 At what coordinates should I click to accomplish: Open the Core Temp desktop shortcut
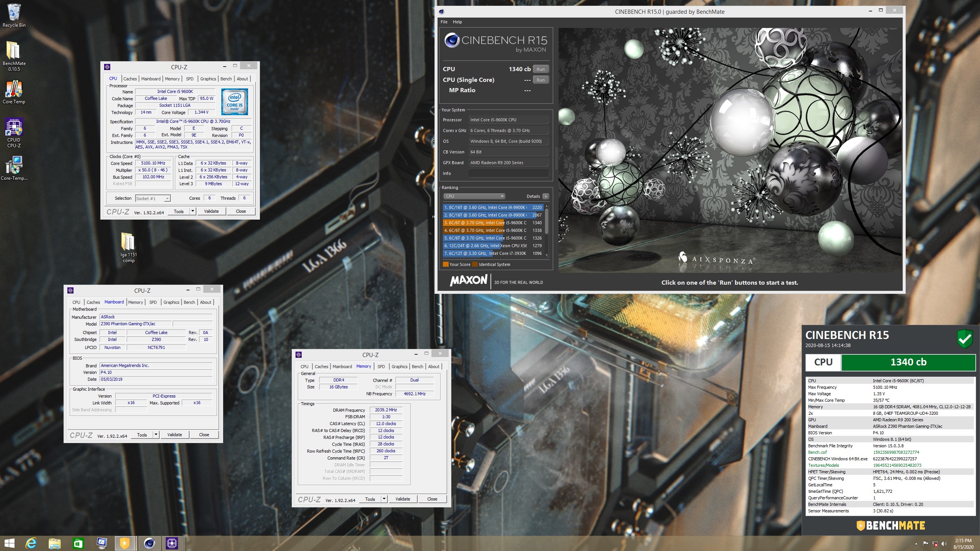pyautogui.click(x=14, y=92)
